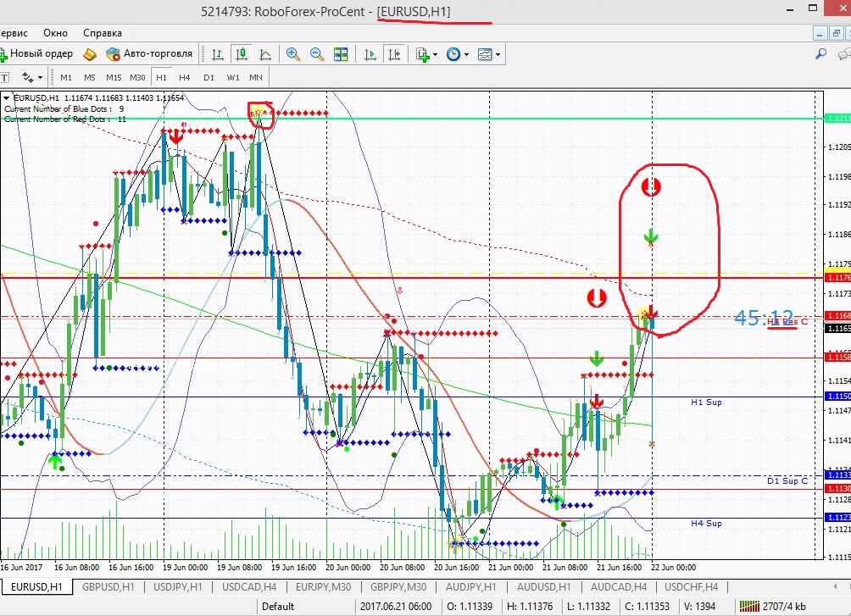Open the Окно menu
The width and height of the screenshot is (851, 616).
[x=55, y=33]
